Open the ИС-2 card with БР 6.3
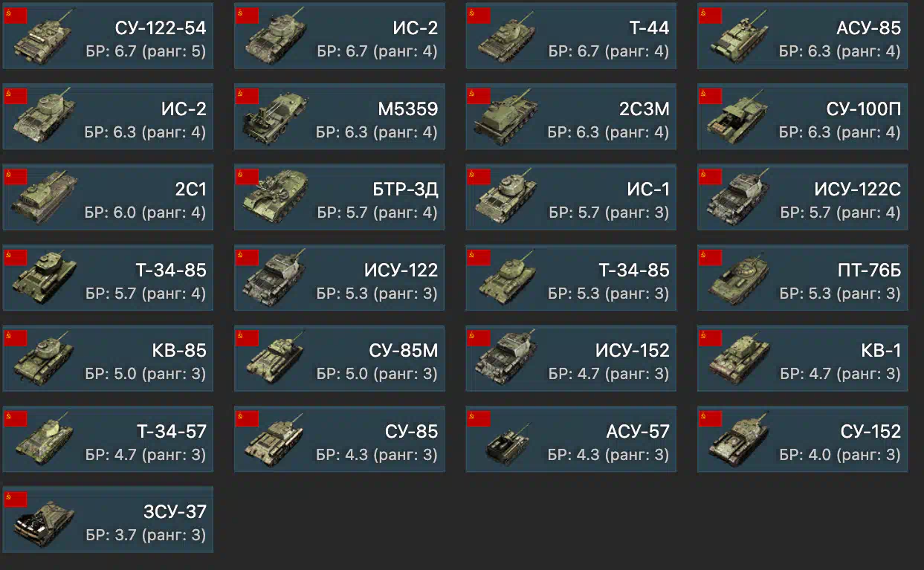 (x=108, y=117)
